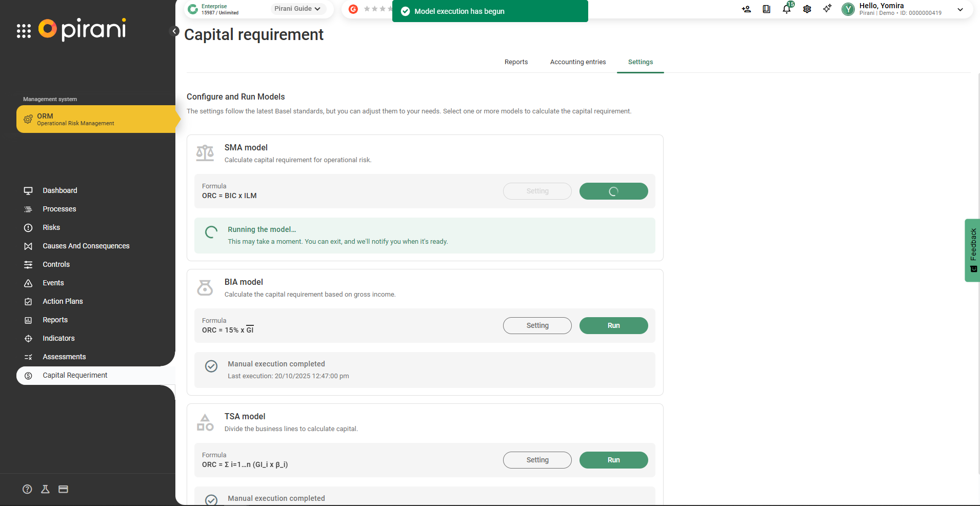Open the billing card icon
This screenshot has height=506, width=980.
point(63,489)
